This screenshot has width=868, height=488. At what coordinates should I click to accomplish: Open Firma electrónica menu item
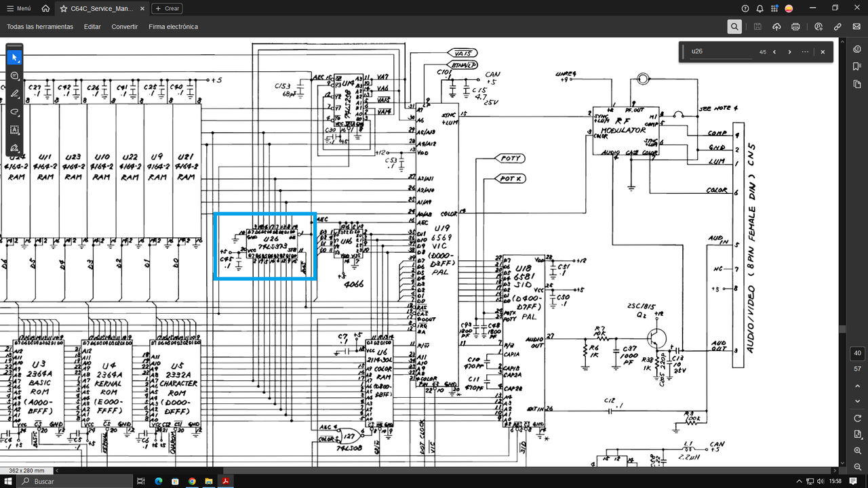[174, 26]
